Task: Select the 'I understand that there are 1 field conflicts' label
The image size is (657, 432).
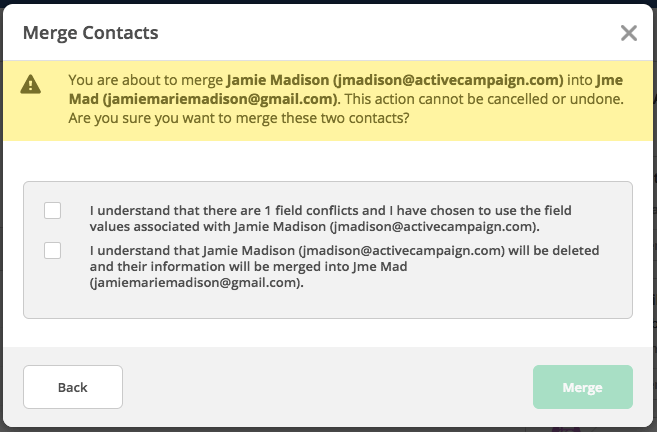Action: [330, 218]
